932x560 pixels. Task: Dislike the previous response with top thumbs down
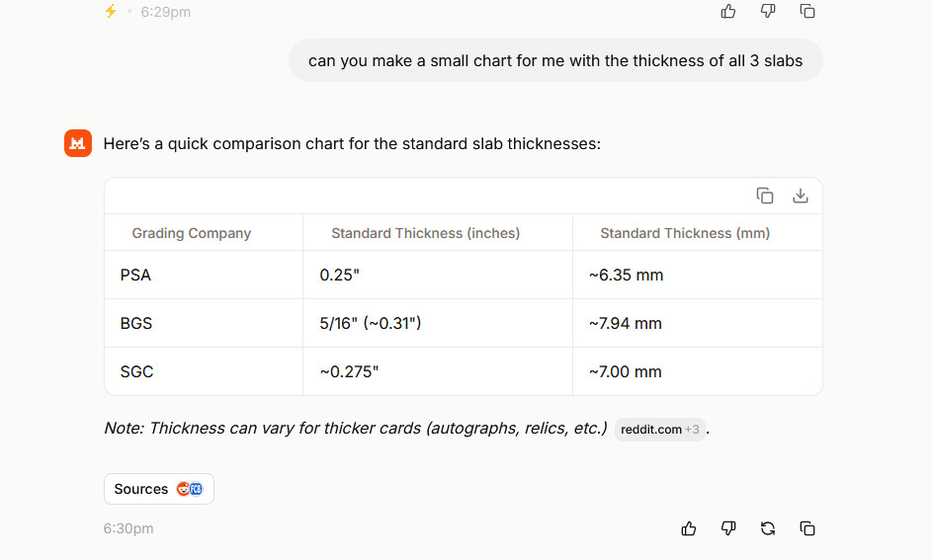pos(768,11)
